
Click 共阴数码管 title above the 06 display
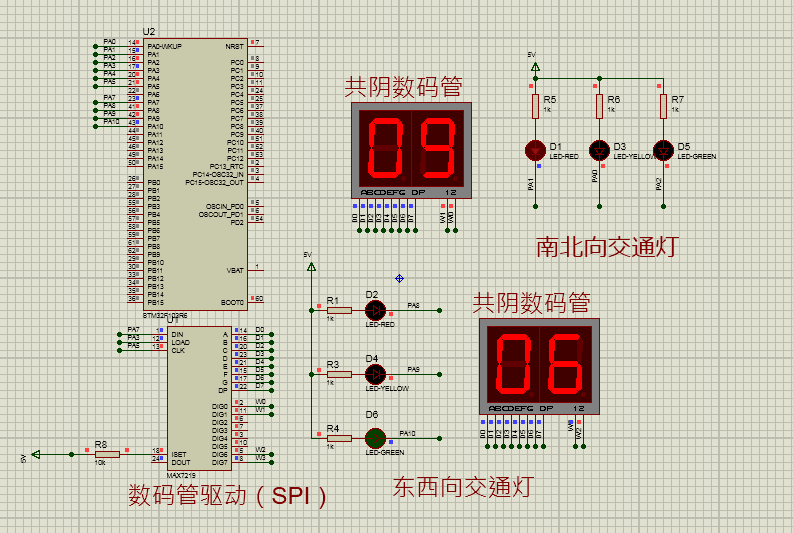(x=531, y=302)
